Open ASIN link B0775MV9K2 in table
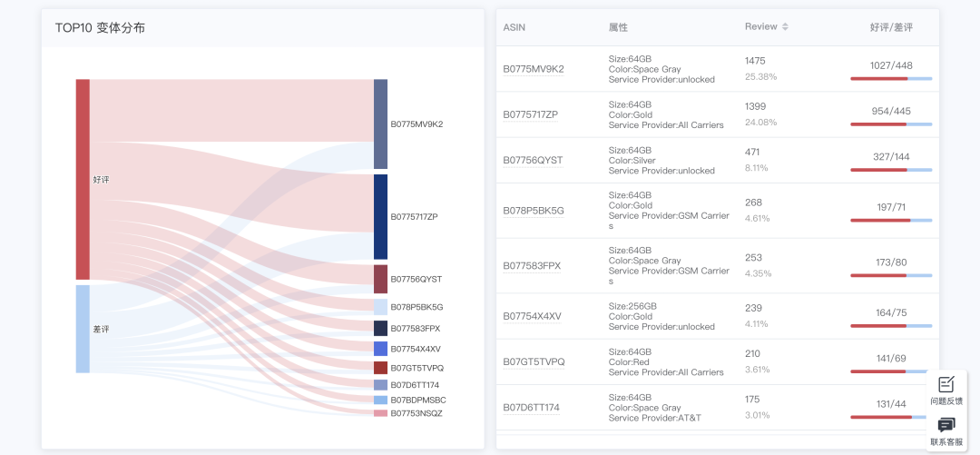 coord(534,69)
